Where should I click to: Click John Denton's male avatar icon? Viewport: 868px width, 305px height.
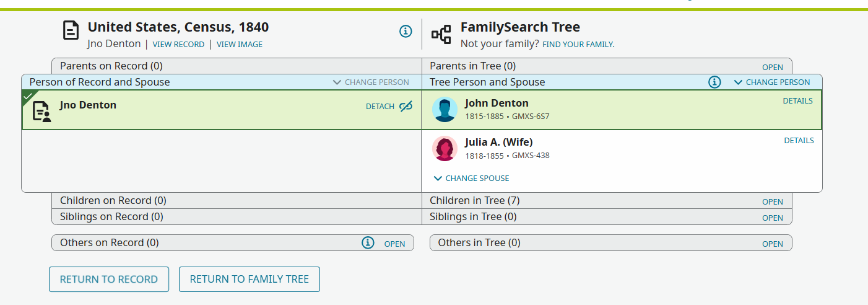[x=445, y=110]
